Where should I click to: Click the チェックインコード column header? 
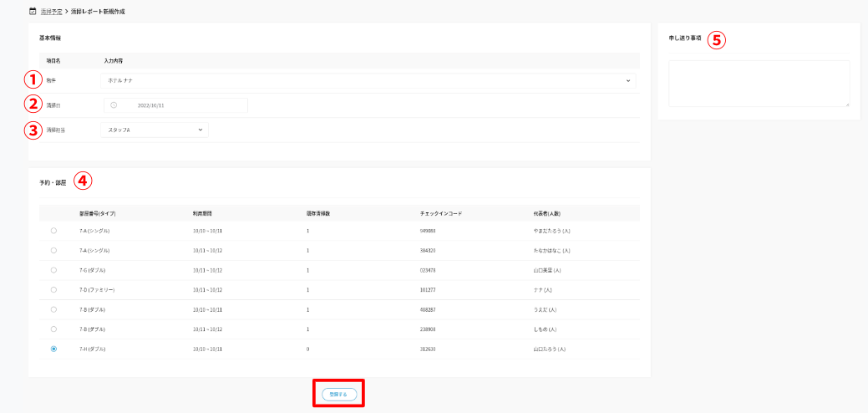441,213
